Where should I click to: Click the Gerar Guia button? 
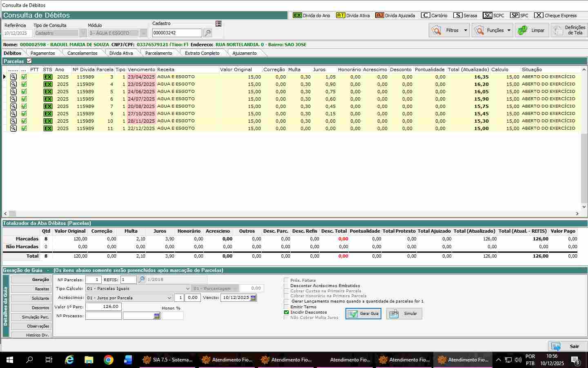[x=363, y=314]
